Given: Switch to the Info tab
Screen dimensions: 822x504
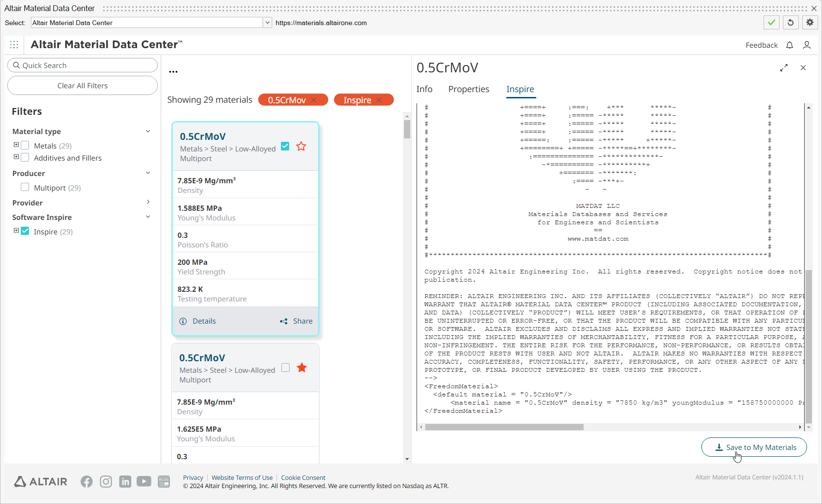Looking at the screenshot, I should click(x=424, y=89).
